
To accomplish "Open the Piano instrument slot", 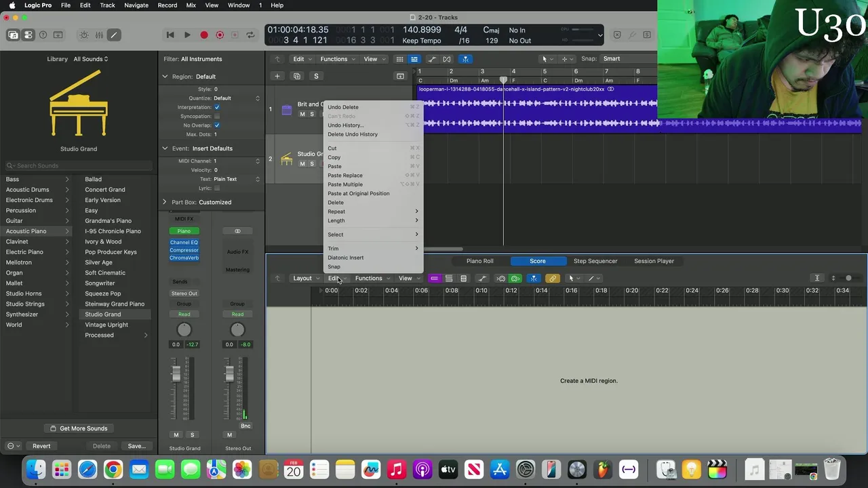I will coord(184,231).
